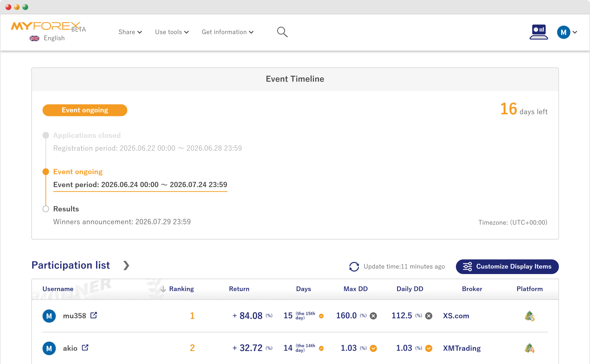Click mu358 return value 84.08
Screen dimensions: 590x364
click(x=251, y=316)
